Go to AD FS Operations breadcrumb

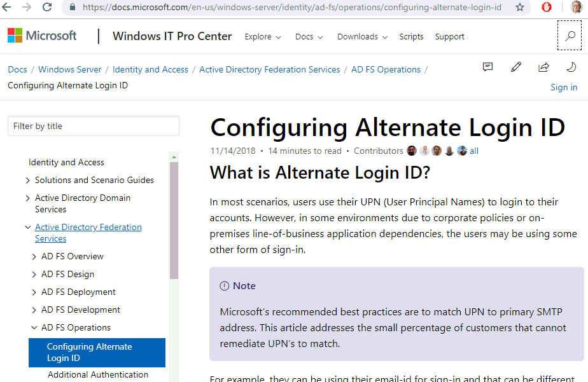386,70
